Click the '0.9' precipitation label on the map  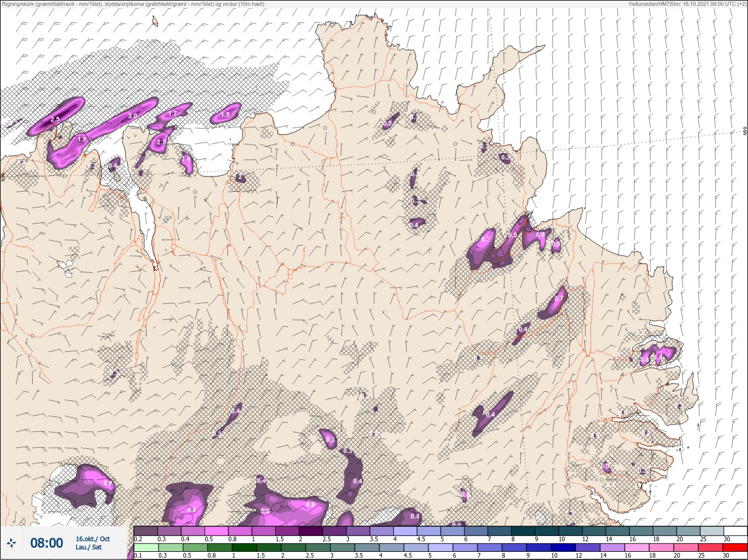point(191,510)
